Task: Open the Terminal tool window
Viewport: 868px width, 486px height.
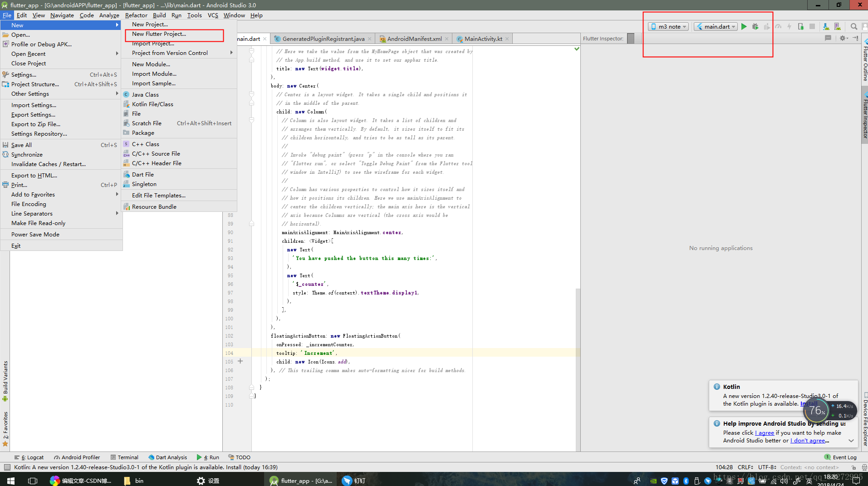Action: coord(124,457)
